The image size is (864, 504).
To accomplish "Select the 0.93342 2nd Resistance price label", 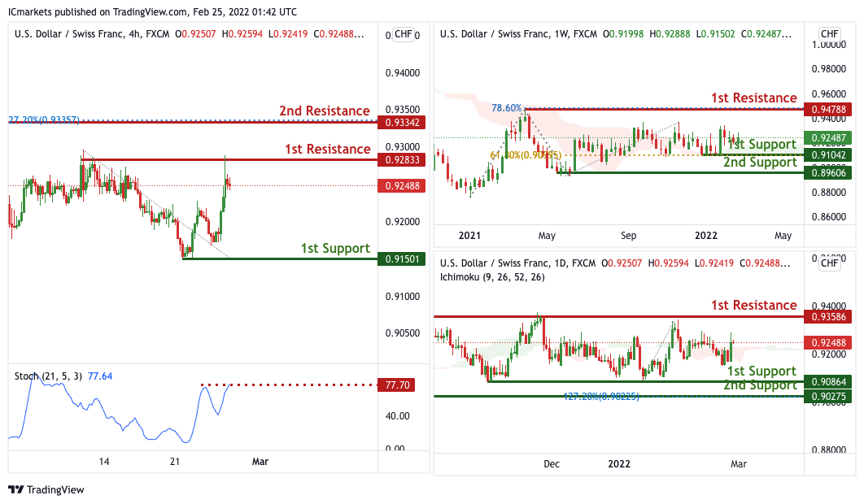I will pos(402,122).
